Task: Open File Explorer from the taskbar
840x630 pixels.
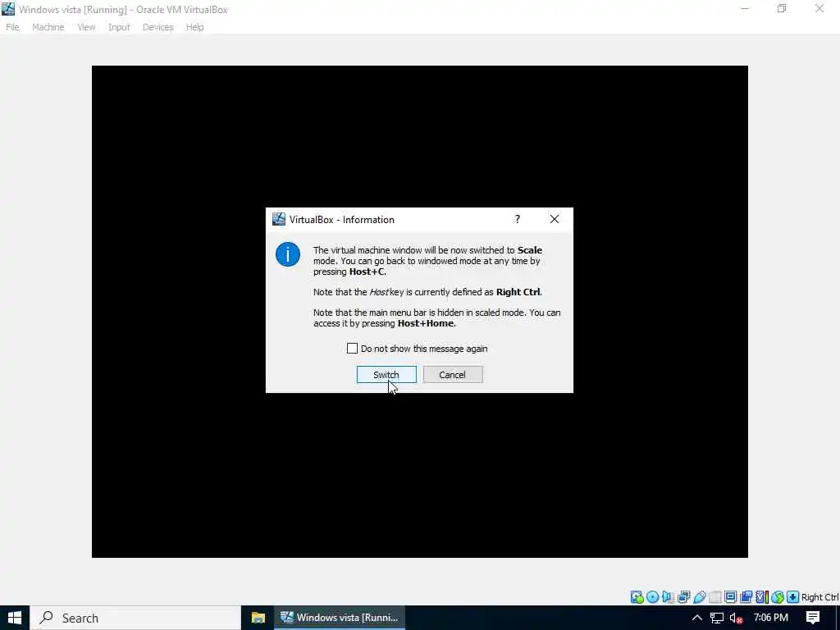Action: point(258,618)
